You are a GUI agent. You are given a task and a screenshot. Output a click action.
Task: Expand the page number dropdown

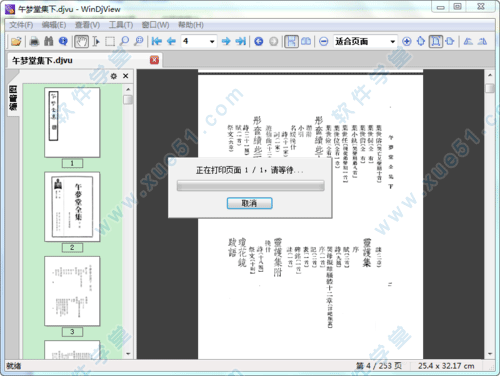point(212,42)
